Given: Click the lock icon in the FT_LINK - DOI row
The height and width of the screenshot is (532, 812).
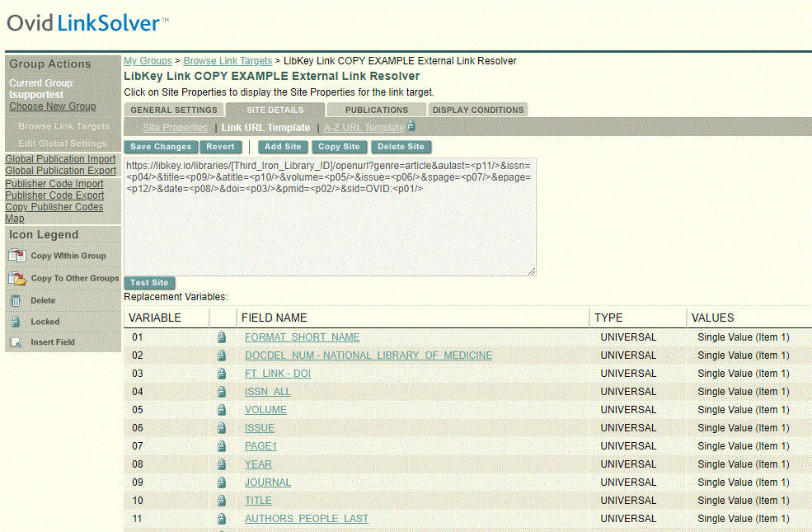Looking at the screenshot, I should click(222, 374).
